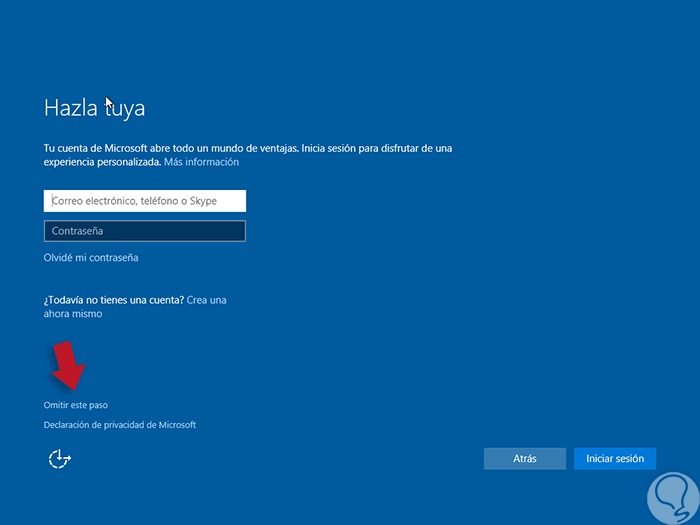This screenshot has width=700, height=525.
Task: Select the Contraseña password field
Action: pyautogui.click(x=145, y=231)
